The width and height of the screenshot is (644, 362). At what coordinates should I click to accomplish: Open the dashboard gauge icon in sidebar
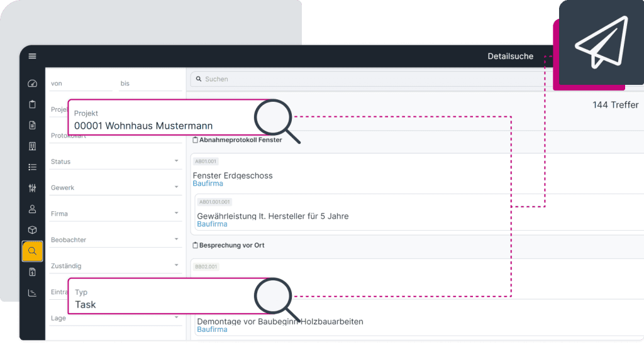click(33, 84)
